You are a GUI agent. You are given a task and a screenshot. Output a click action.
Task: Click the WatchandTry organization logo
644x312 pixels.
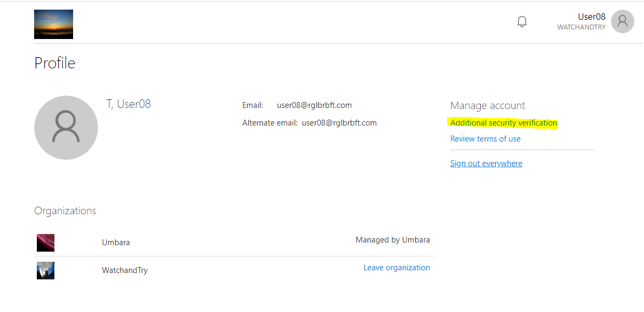45,270
